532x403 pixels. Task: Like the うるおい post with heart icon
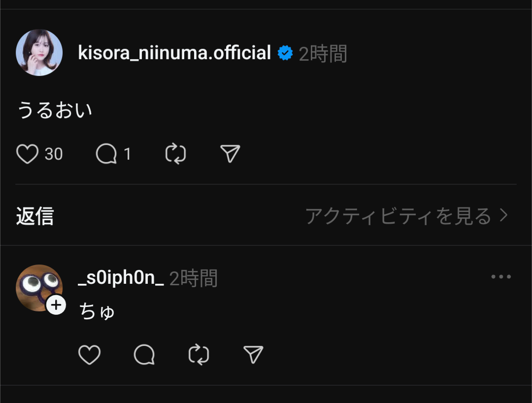coord(27,154)
